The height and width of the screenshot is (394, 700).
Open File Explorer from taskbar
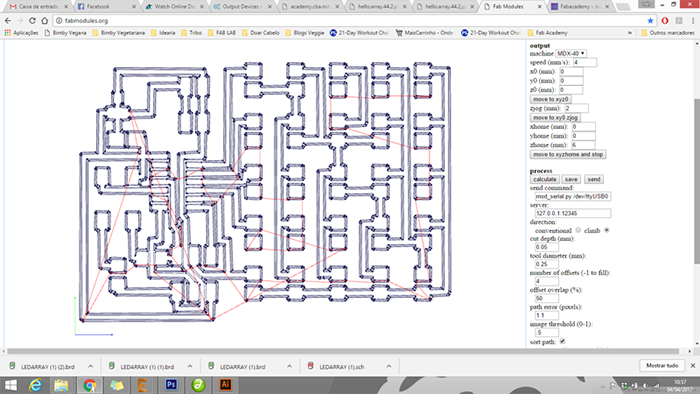[62, 385]
